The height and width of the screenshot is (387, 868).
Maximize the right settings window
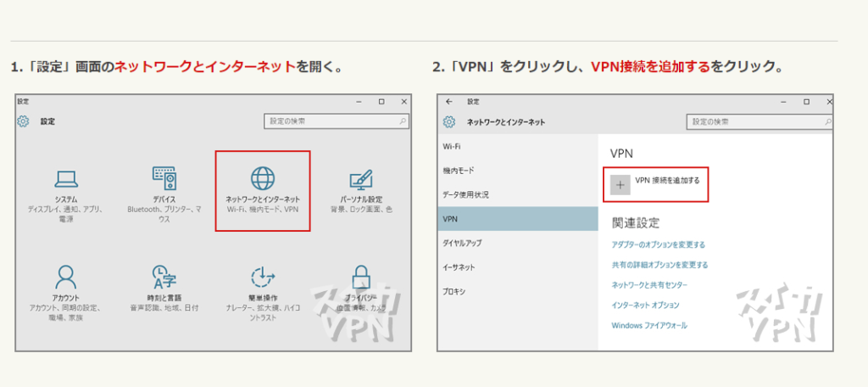pyautogui.click(x=807, y=102)
